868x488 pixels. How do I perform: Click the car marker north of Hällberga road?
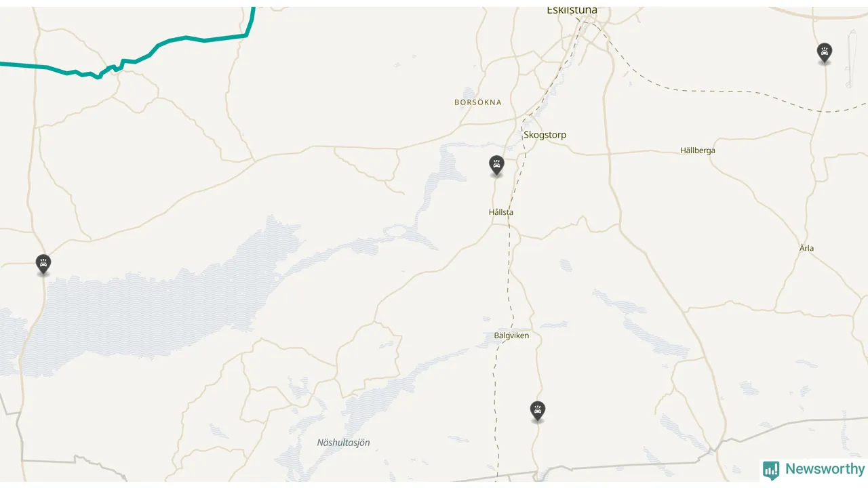(824, 52)
